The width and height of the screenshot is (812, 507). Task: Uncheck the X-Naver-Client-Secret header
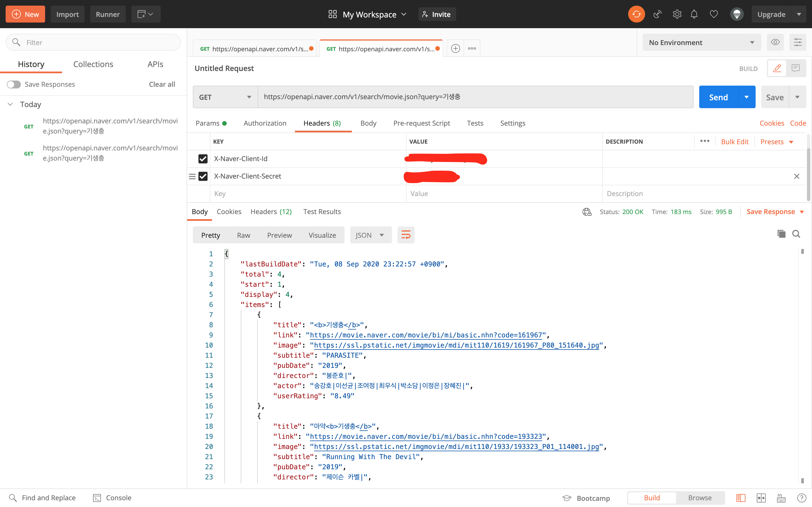pos(203,176)
